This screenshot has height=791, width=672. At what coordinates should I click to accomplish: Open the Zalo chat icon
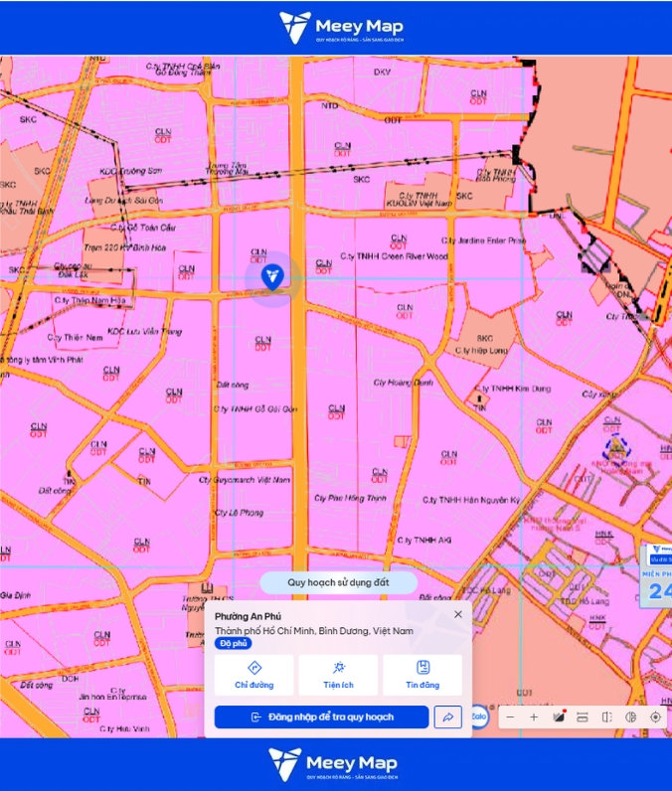478,716
